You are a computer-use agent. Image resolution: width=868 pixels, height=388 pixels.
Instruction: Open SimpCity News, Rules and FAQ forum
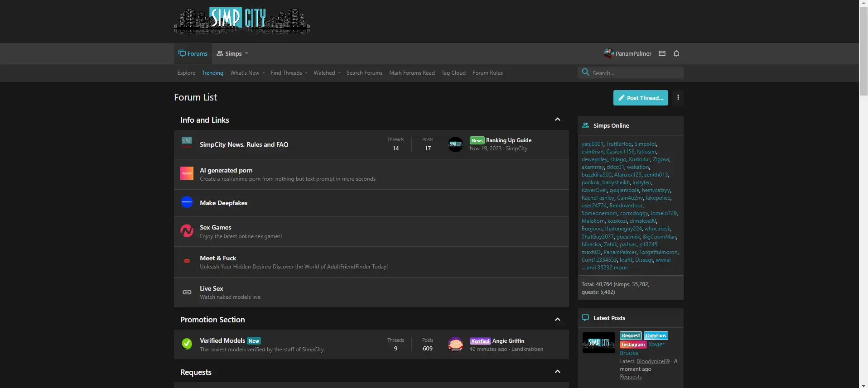point(244,144)
